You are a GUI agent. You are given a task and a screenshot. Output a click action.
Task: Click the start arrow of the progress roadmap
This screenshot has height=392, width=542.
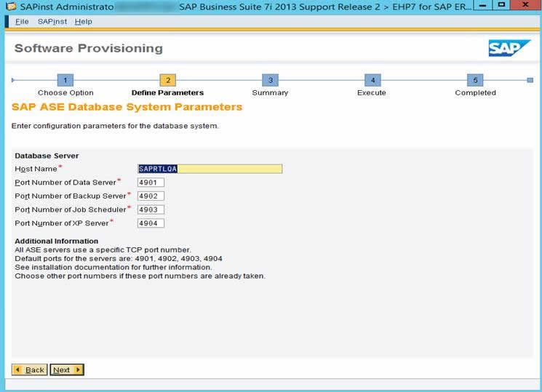click(x=13, y=80)
